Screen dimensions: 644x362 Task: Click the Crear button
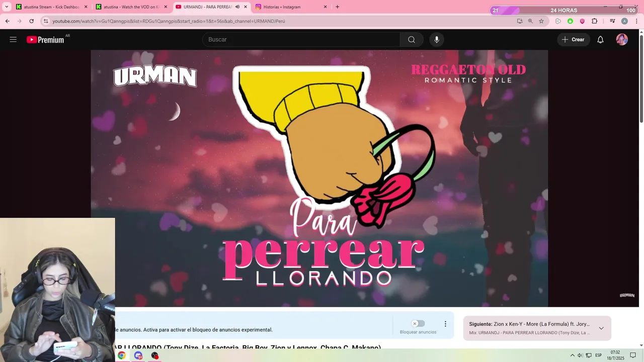pos(574,40)
